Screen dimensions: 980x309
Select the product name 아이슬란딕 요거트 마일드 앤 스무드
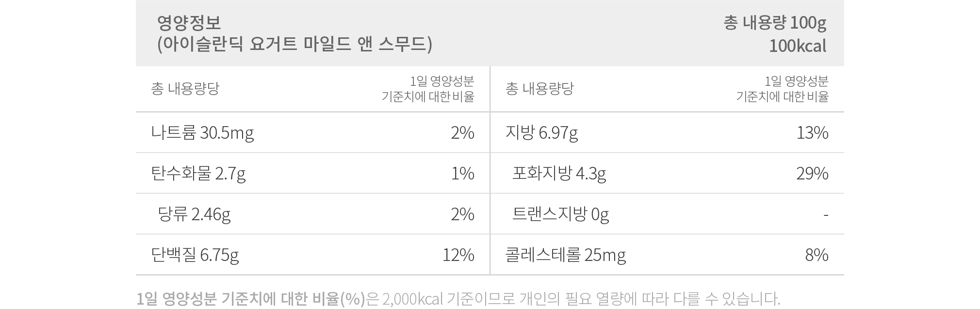294,44
